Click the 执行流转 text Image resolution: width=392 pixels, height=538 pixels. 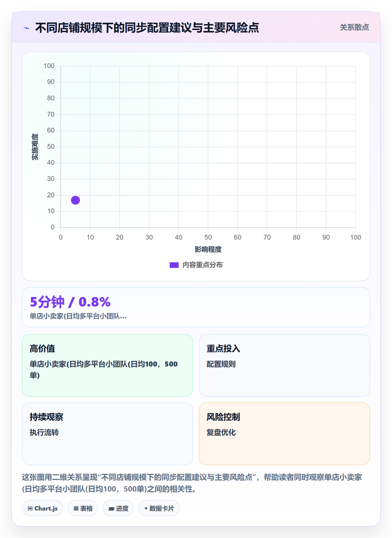(44, 432)
